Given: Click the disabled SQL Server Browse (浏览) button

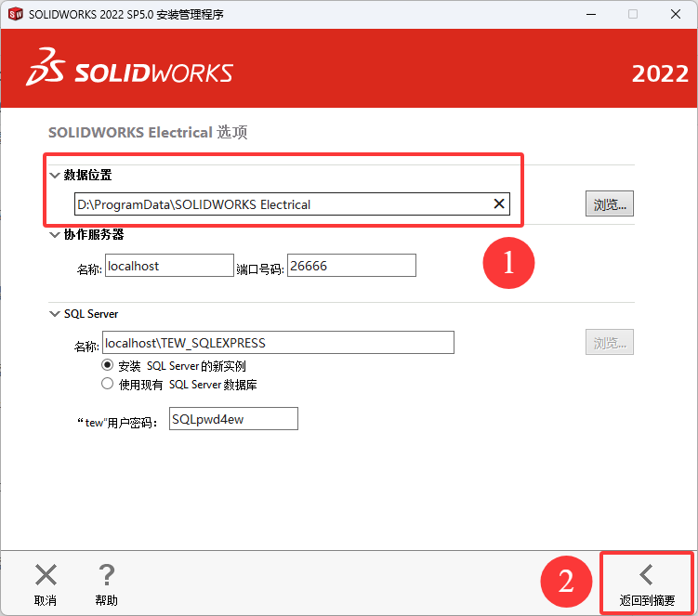Looking at the screenshot, I should (609, 342).
